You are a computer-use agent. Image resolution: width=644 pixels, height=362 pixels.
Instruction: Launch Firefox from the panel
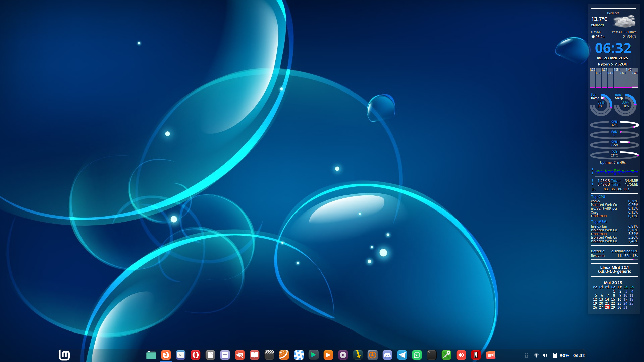[x=166, y=355]
